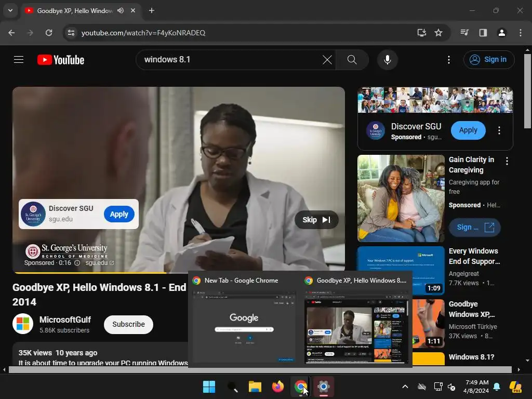The width and height of the screenshot is (532, 399).
Task: Open Chrome three-dot menu
Action: coord(521,33)
